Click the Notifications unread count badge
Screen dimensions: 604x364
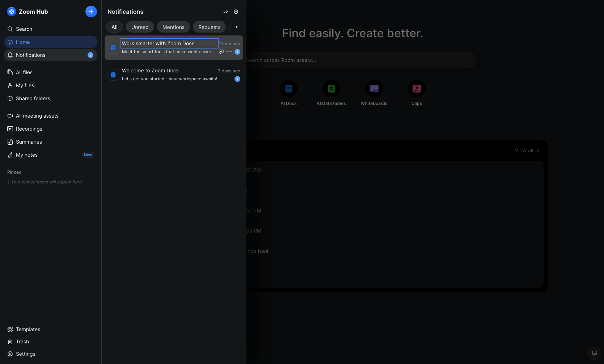pyautogui.click(x=90, y=55)
